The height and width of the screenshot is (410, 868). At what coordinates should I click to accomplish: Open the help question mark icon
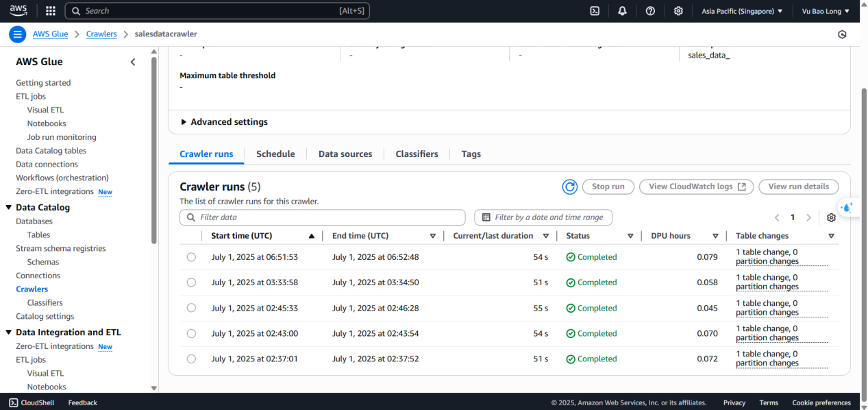[650, 11]
